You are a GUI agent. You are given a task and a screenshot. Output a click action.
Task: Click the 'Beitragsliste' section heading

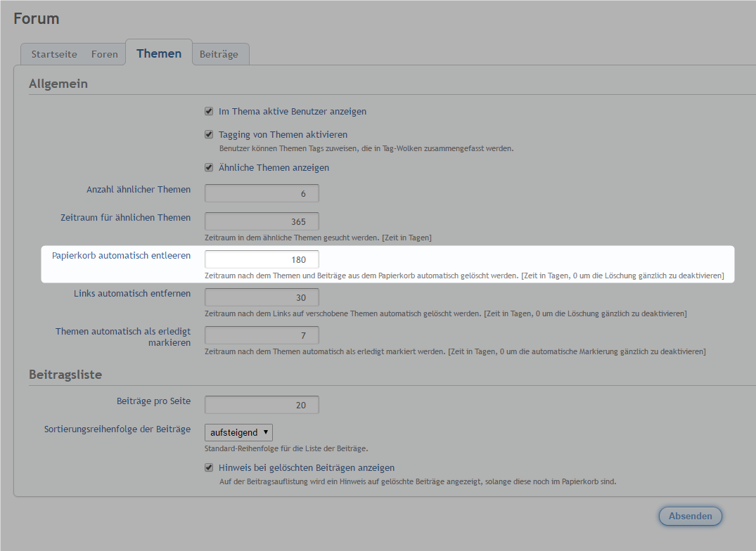tap(65, 375)
